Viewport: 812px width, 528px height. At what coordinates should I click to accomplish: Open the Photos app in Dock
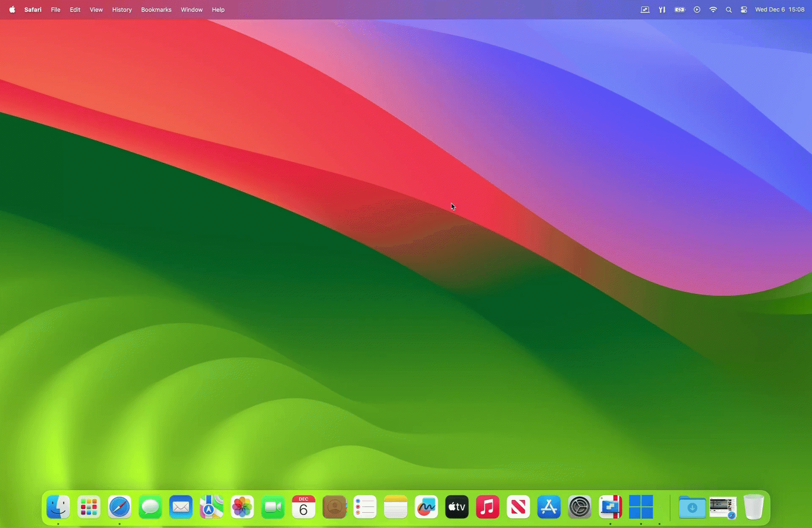(x=242, y=507)
